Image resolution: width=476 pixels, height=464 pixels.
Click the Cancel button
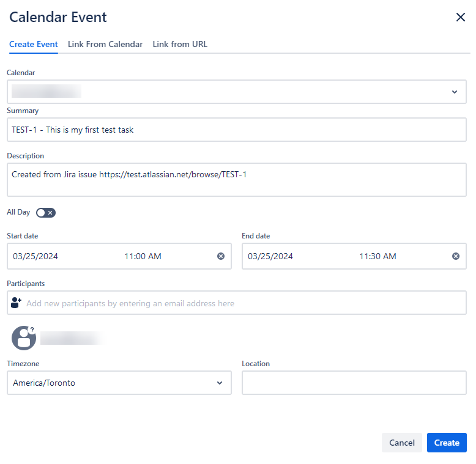pyautogui.click(x=402, y=443)
